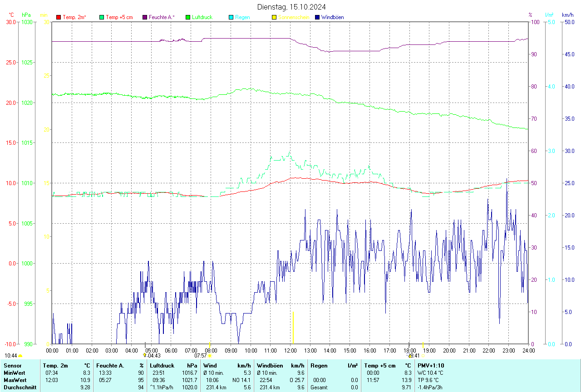Click the Durchschnitt row label

[x=20, y=387]
